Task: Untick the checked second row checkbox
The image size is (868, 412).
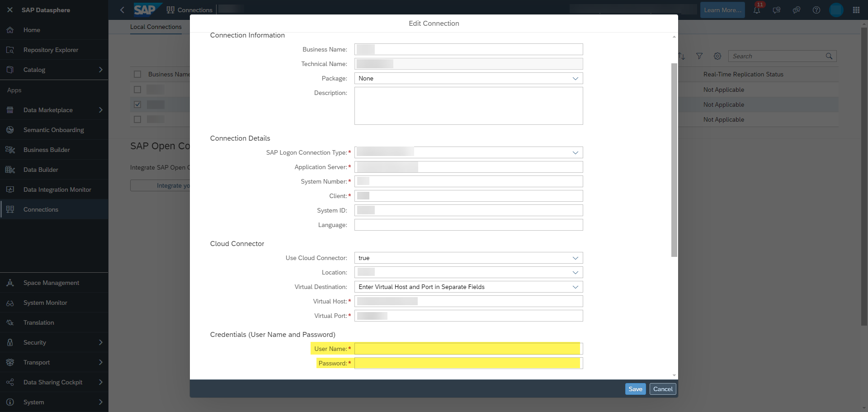Action: 137,104
